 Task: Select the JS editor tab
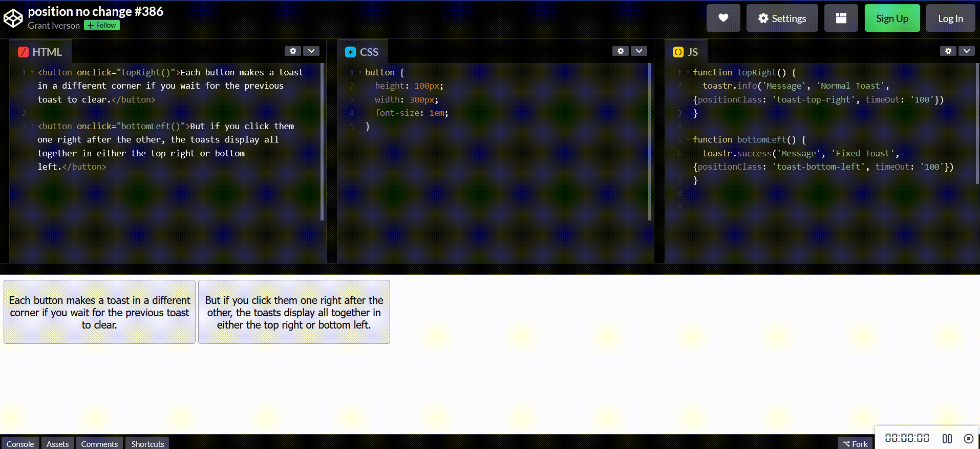[x=686, y=52]
